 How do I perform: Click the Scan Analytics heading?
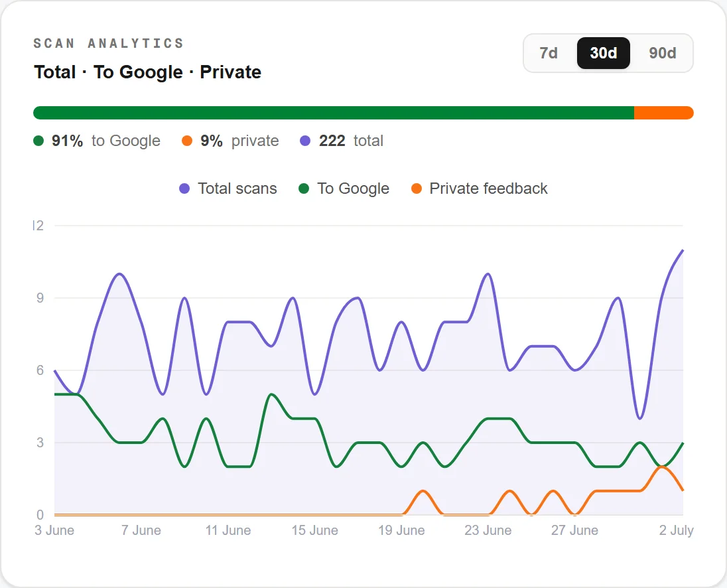109,43
